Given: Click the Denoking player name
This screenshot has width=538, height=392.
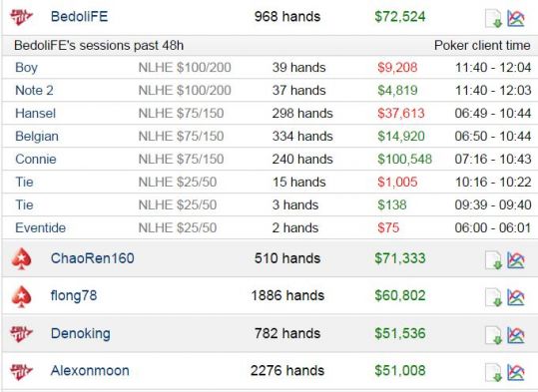Looking at the screenshot, I should [x=81, y=334].
